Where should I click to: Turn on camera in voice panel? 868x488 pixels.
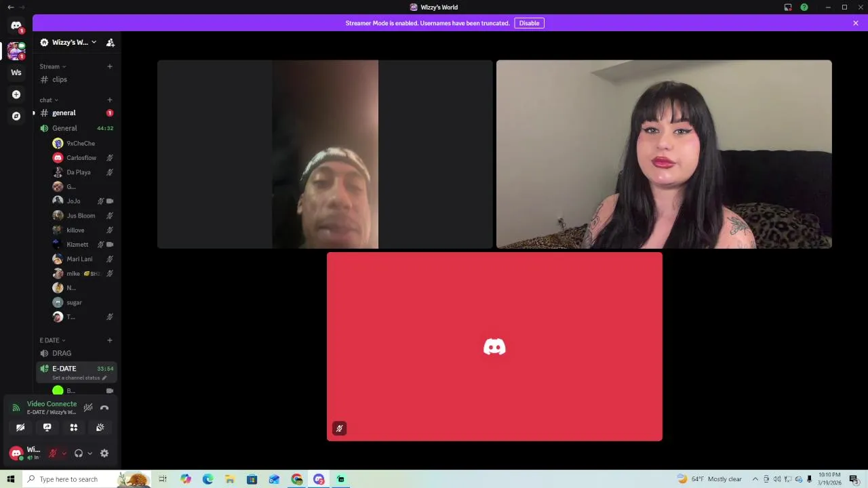coord(20,428)
